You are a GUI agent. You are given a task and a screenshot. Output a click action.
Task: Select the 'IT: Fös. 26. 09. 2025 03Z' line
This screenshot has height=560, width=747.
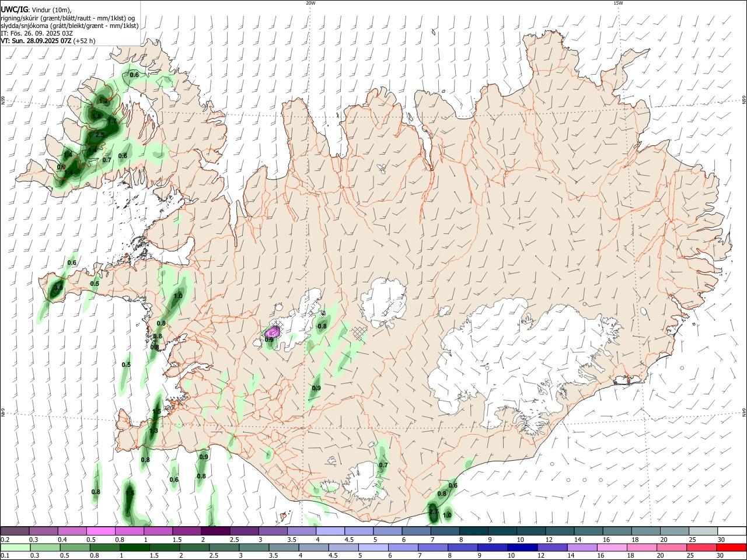[37, 33]
